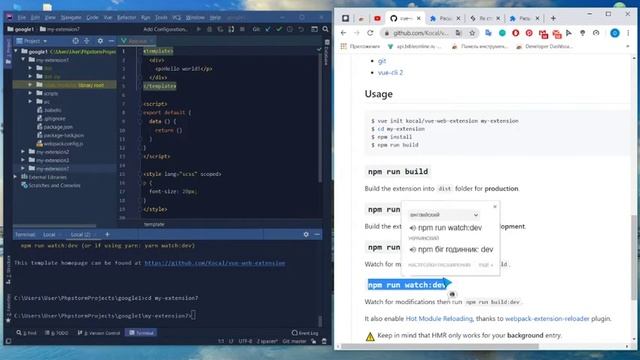Click the translate bubble icon below selected text
The width and height of the screenshot is (640, 360).
coord(452,294)
